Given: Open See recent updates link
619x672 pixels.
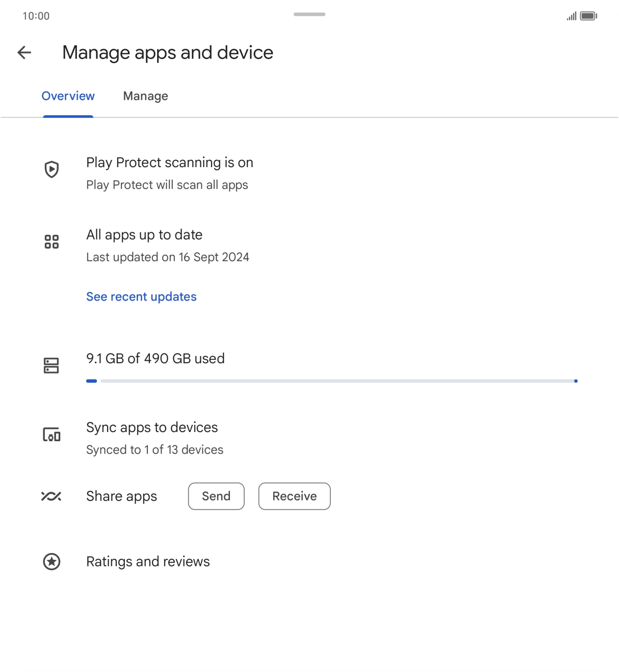Looking at the screenshot, I should coord(141,297).
